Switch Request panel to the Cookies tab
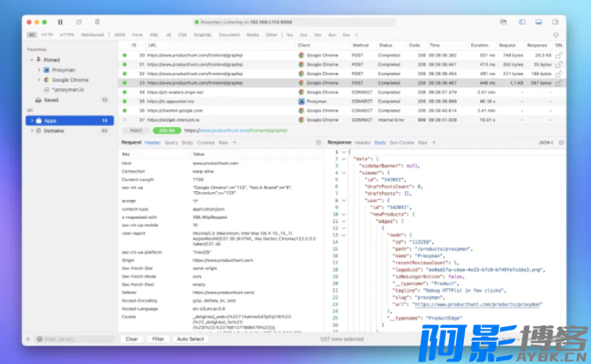The height and width of the screenshot is (364, 591). tap(206, 143)
